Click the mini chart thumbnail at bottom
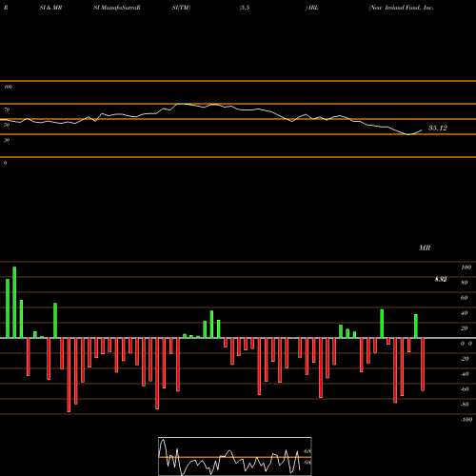This screenshot has height=476, width=476. (235, 456)
